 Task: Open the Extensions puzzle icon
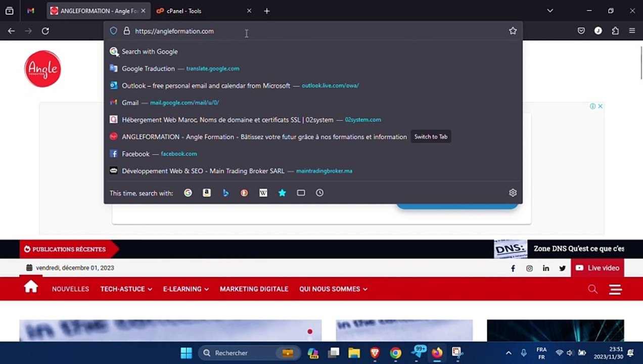tap(615, 31)
